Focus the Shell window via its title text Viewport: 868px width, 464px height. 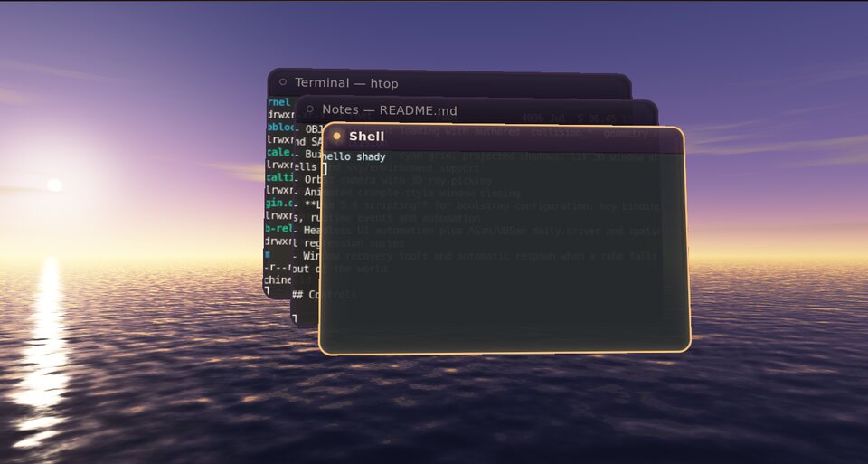click(366, 137)
